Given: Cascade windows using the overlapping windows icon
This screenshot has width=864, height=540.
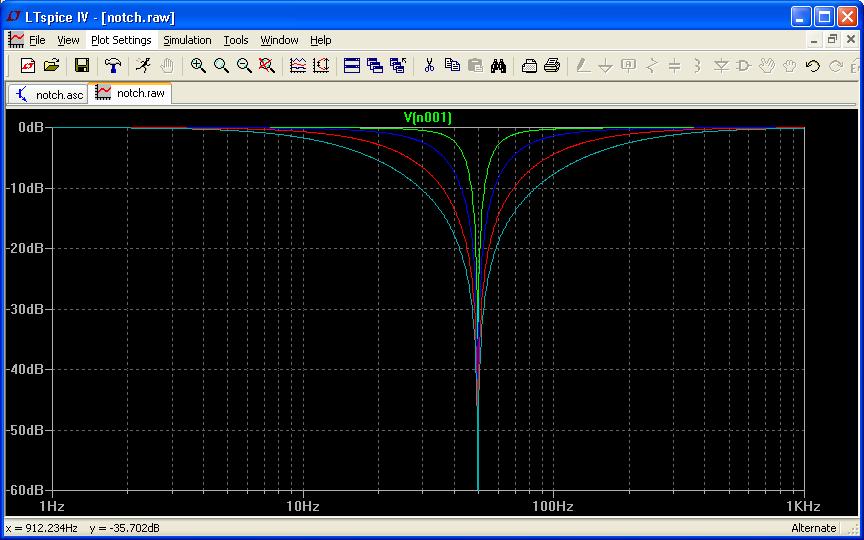Looking at the screenshot, I should coord(375,66).
